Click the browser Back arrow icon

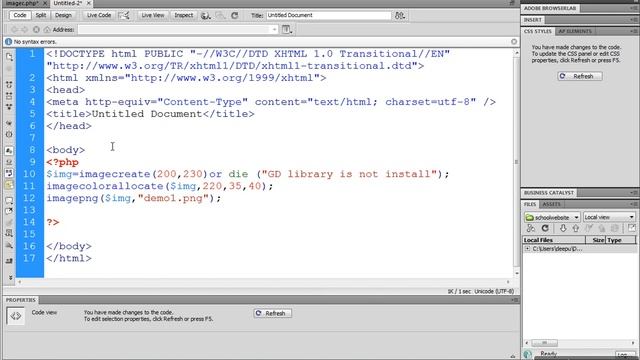pos(14,29)
